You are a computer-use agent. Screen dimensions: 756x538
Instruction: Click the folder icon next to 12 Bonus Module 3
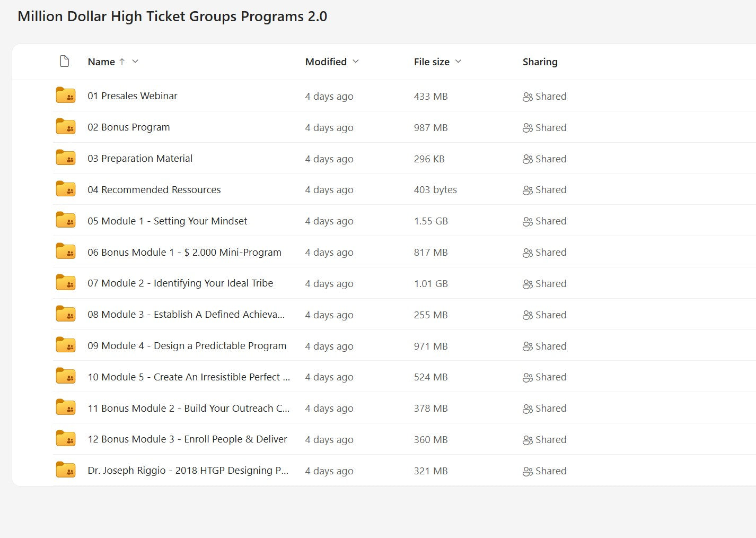(65, 438)
